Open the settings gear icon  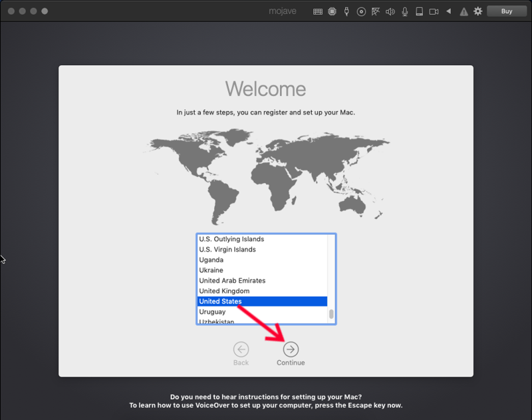click(x=477, y=11)
